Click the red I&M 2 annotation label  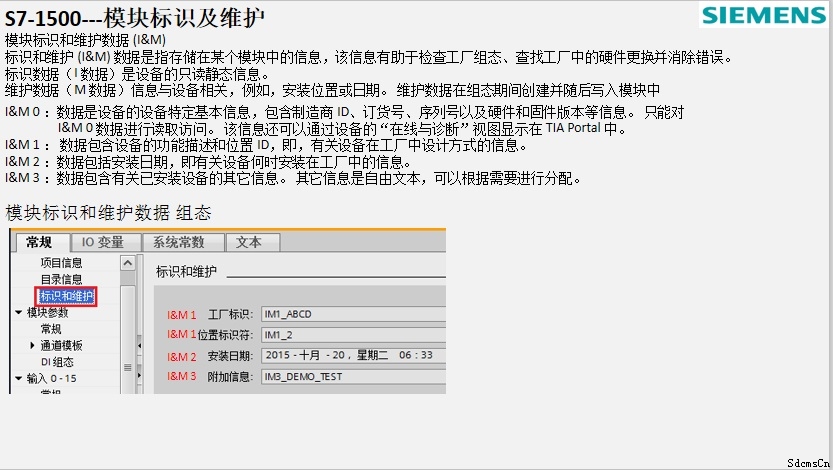click(x=182, y=356)
